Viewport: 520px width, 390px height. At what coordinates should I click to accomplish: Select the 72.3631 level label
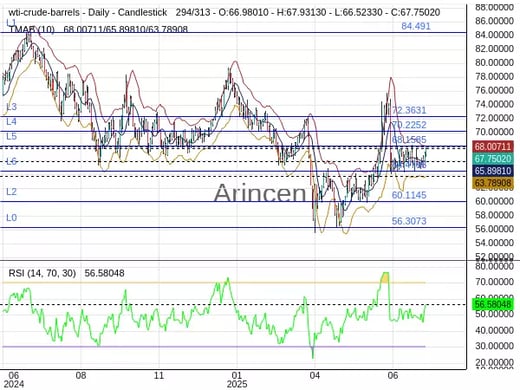click(x=409, y=110)
